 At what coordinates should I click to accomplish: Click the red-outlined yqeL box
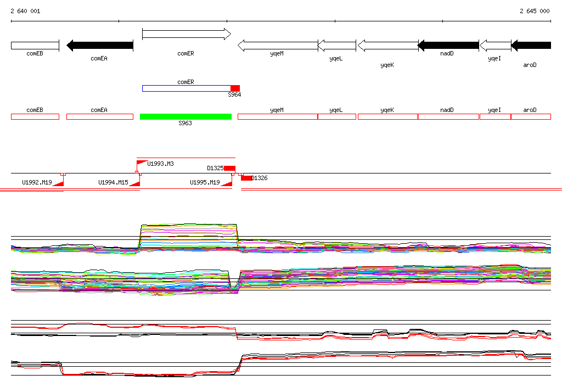(337, 116)
